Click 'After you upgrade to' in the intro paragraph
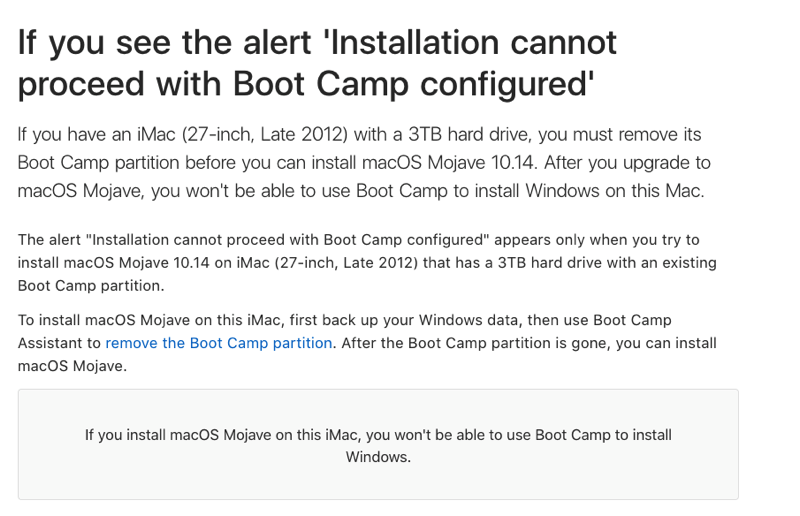The height and width of the screenshot is (516, 800). point(627,163)
